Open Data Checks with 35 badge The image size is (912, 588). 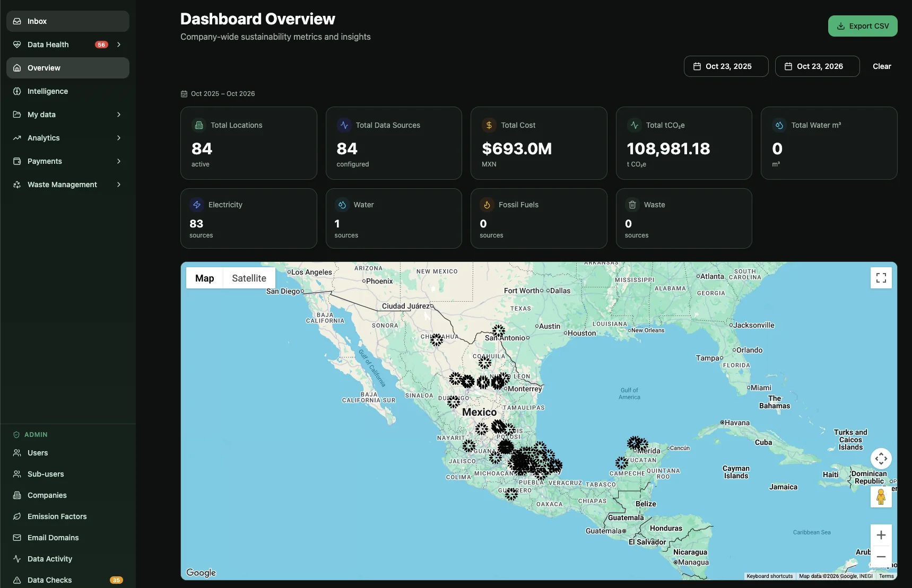click(68, 580)
